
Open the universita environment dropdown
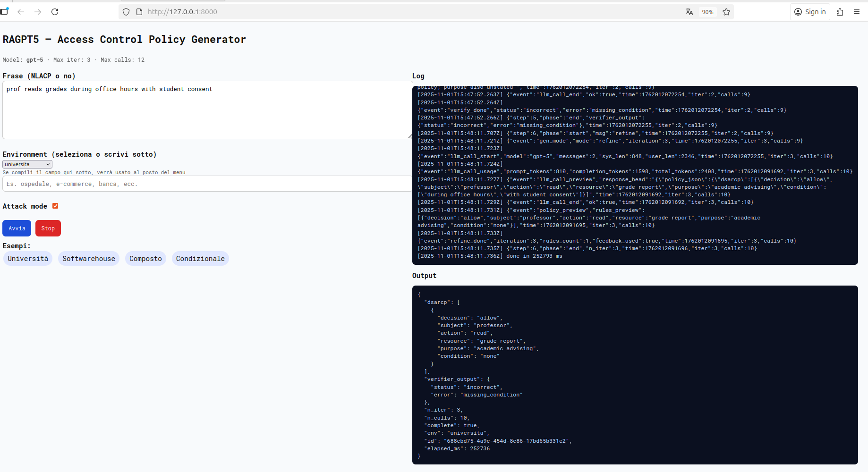point(27,164)
